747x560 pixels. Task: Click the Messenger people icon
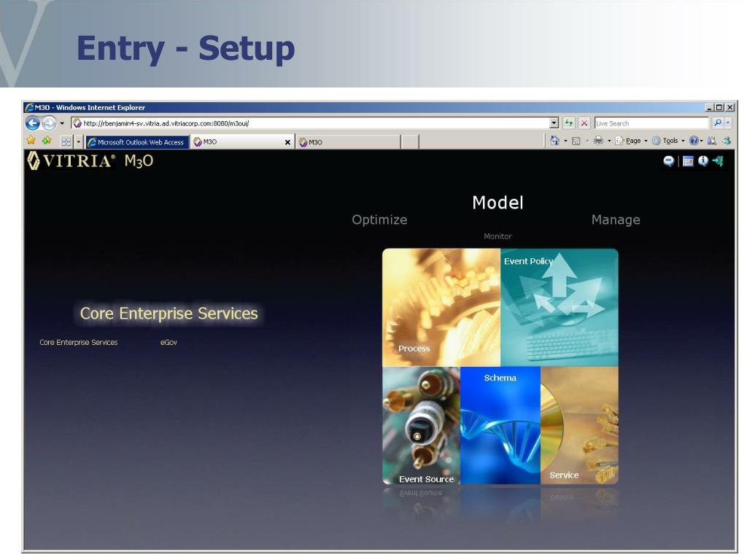coord(727,141)
